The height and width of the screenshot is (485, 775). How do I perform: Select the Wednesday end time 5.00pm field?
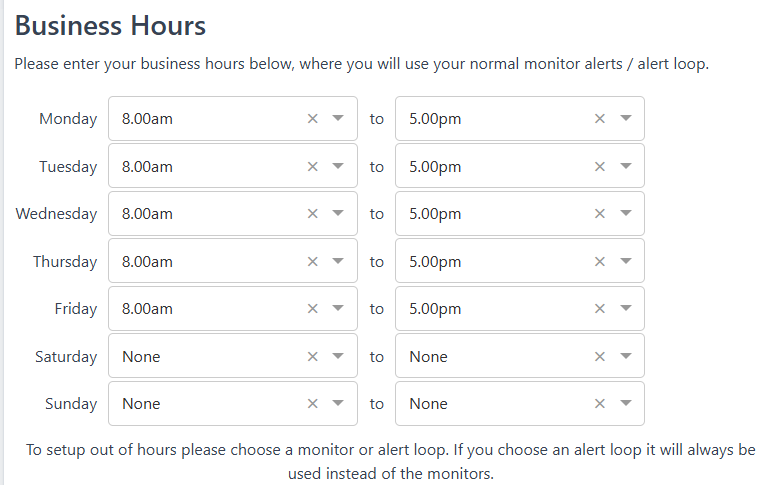[520, 214]
